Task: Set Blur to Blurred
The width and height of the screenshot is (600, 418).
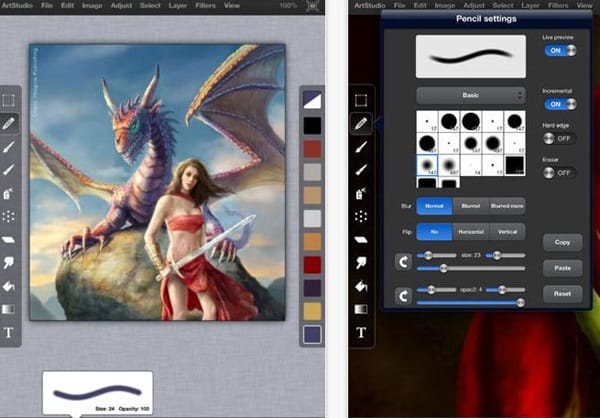Action: pyautogui.click(x=471, y=206)
